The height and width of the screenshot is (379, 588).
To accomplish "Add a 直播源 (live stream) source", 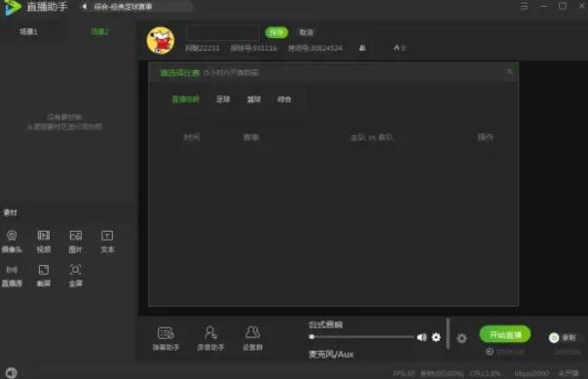I will click(12, 276).
